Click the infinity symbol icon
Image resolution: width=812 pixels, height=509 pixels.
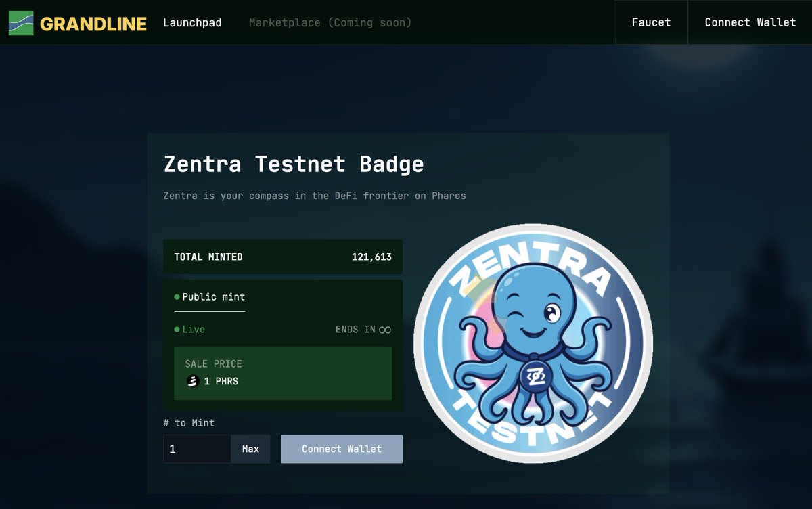(x=385, y=330)
